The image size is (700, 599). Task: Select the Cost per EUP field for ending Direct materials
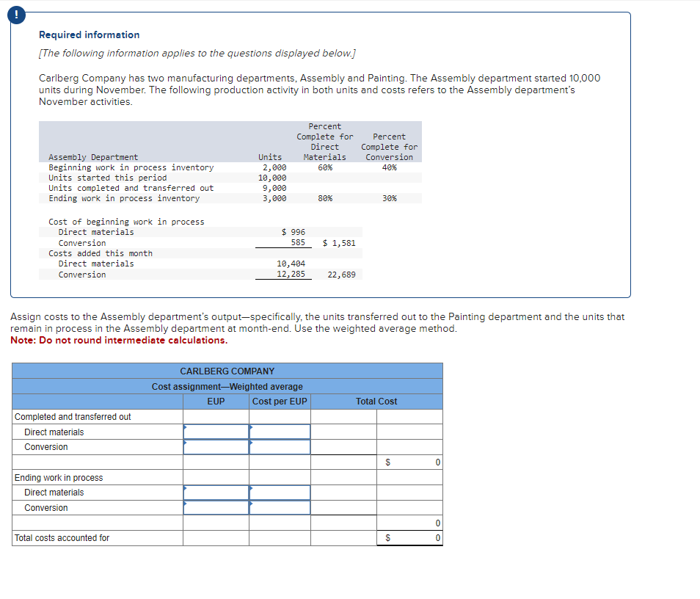point(278,493)
